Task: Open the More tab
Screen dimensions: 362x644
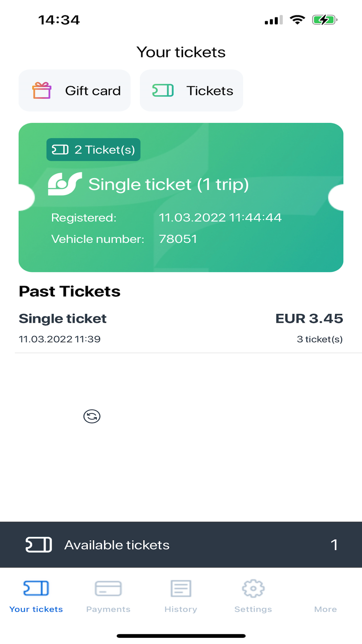Action: [x=325, y=609]
